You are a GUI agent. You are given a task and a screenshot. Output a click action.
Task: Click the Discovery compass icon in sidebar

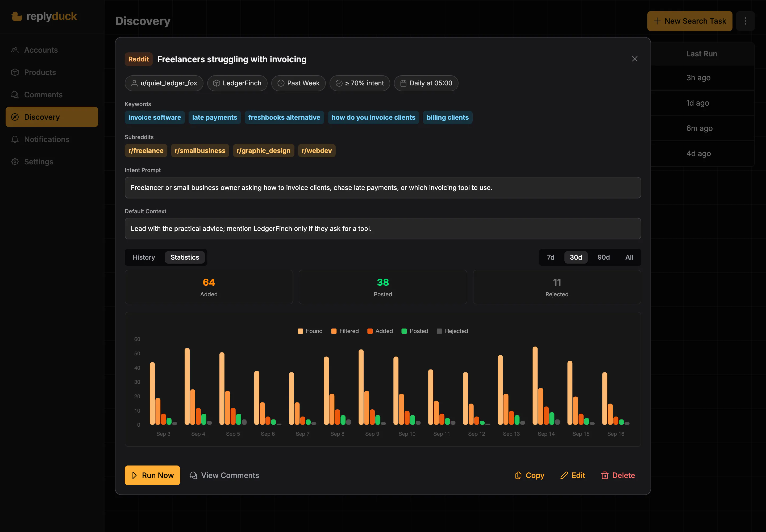[x=15, y=117]
